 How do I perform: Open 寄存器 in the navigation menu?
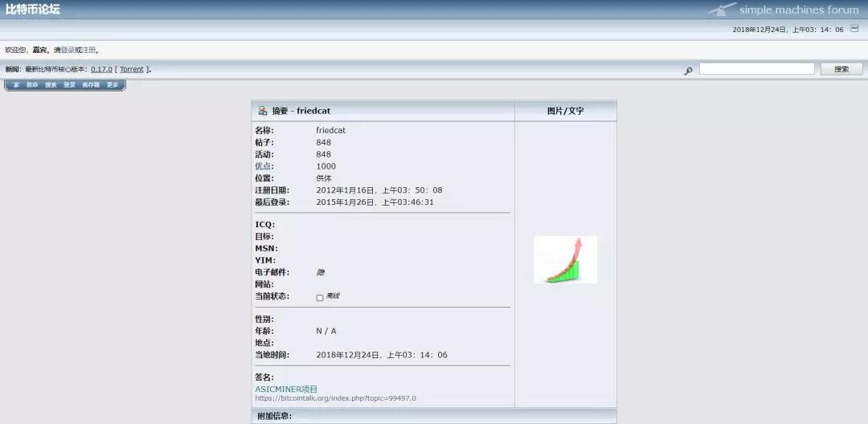(x=91, y=85)
